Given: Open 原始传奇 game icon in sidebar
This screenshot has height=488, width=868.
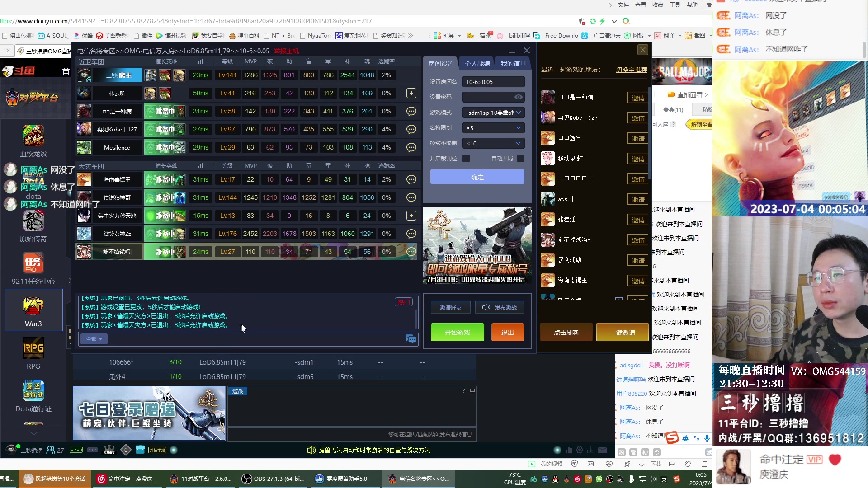Looking at the screenshot, I should point(33,225).
